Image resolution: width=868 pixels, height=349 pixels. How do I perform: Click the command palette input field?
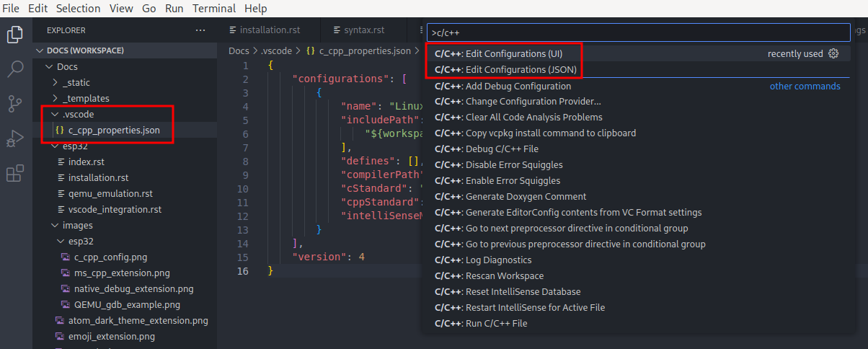tap(638, 33)
